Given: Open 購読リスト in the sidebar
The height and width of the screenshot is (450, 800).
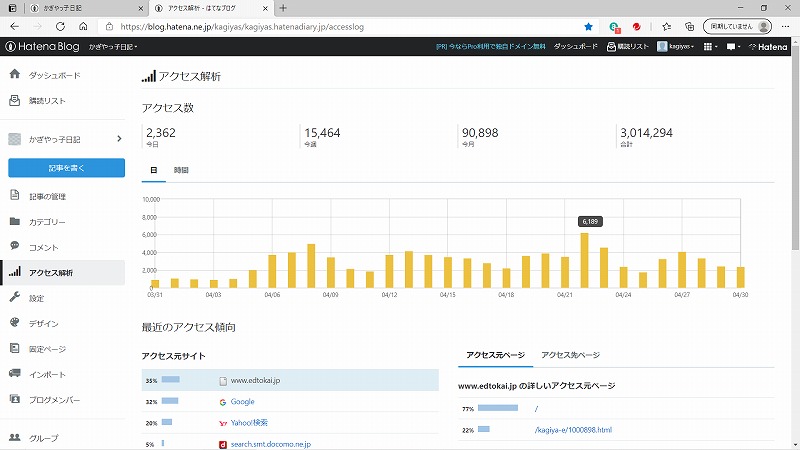Looking at the screenshot, I should pos(47,101).
